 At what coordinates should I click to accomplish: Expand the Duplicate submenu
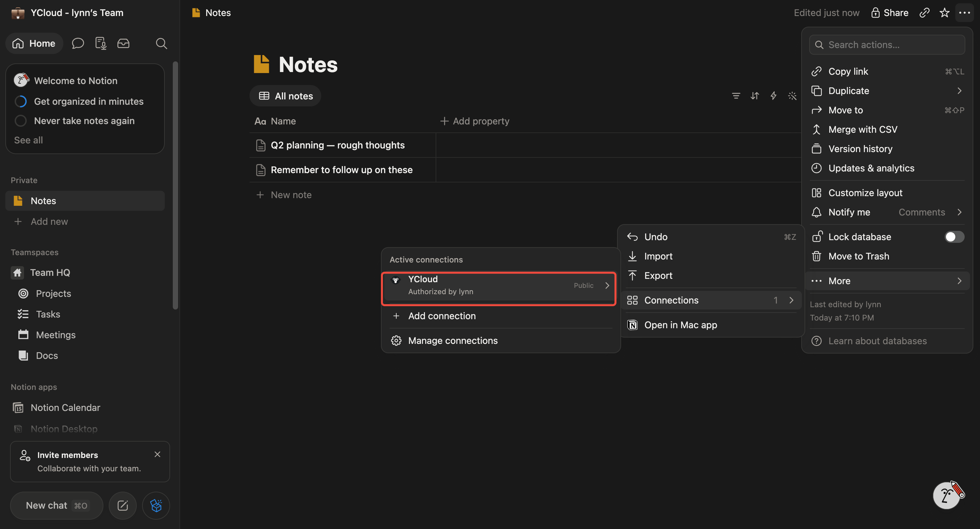[887, 91]
